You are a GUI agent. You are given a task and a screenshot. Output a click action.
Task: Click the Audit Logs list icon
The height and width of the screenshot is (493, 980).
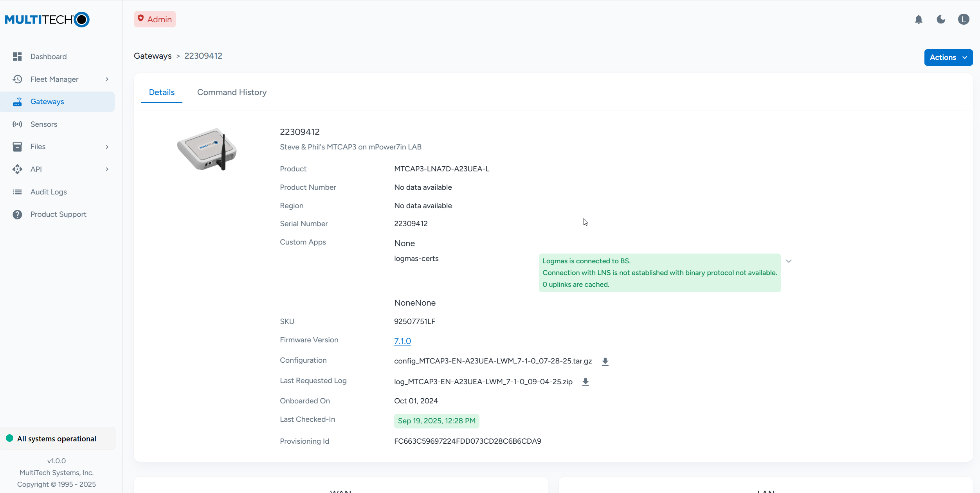pos(17,192)
